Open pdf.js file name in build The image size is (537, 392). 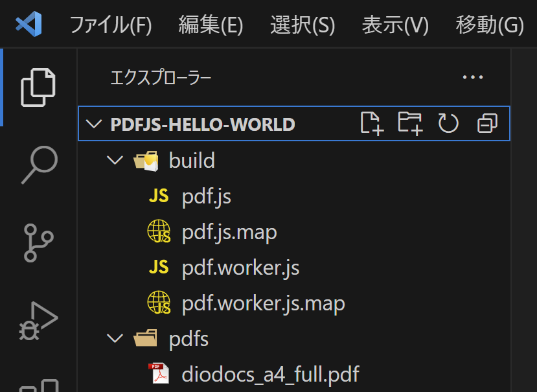click(207, 197)
